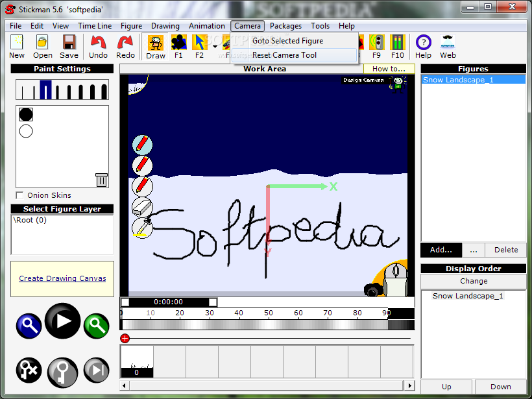Select frame 0 thumbnail in timeline

(x=137, y=361)
